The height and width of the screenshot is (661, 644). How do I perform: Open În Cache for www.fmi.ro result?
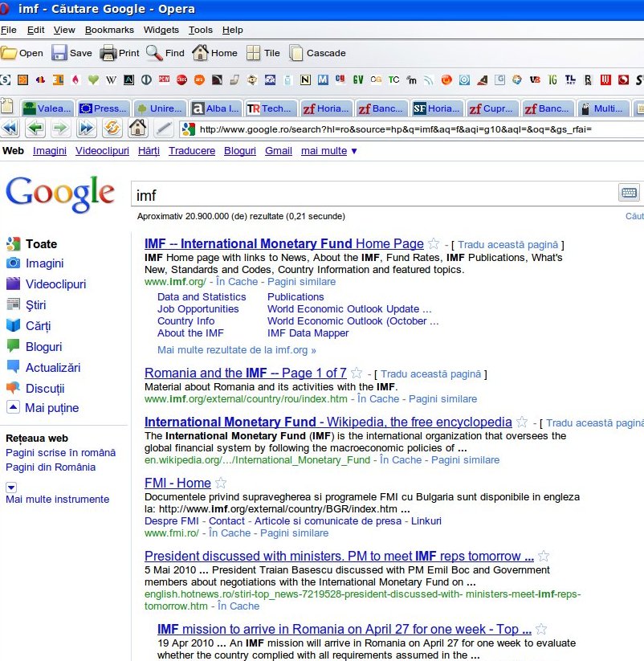click(x=230, y=532)
